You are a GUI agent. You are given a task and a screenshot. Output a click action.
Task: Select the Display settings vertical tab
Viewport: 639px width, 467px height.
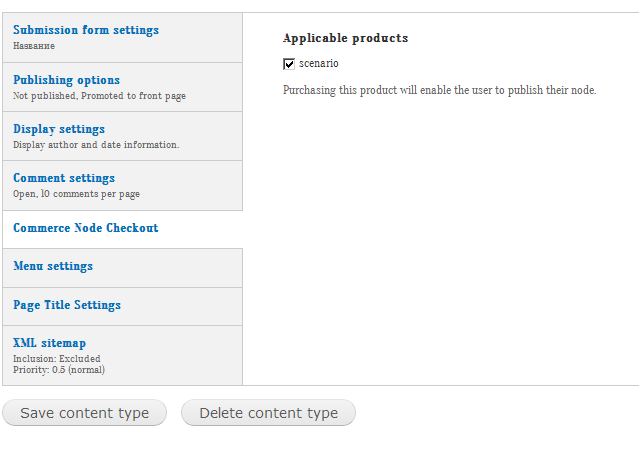pyautogui.click(x=59, y=129)
